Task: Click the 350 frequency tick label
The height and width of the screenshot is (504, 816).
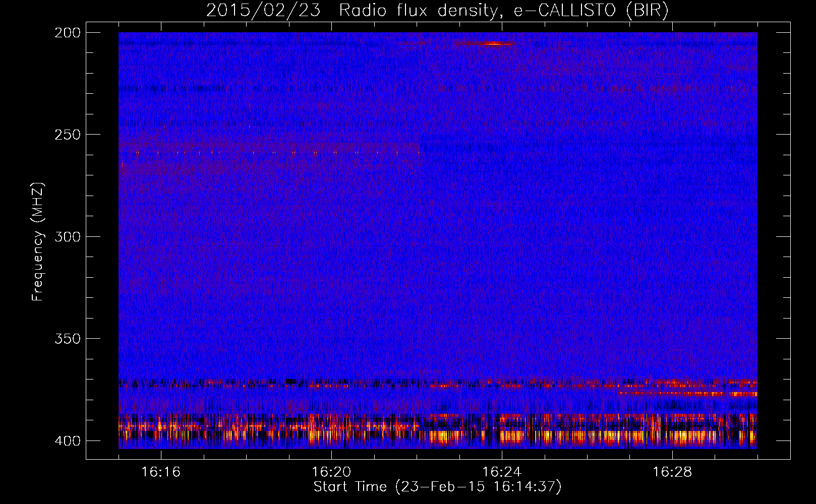Action: (68, 339)
